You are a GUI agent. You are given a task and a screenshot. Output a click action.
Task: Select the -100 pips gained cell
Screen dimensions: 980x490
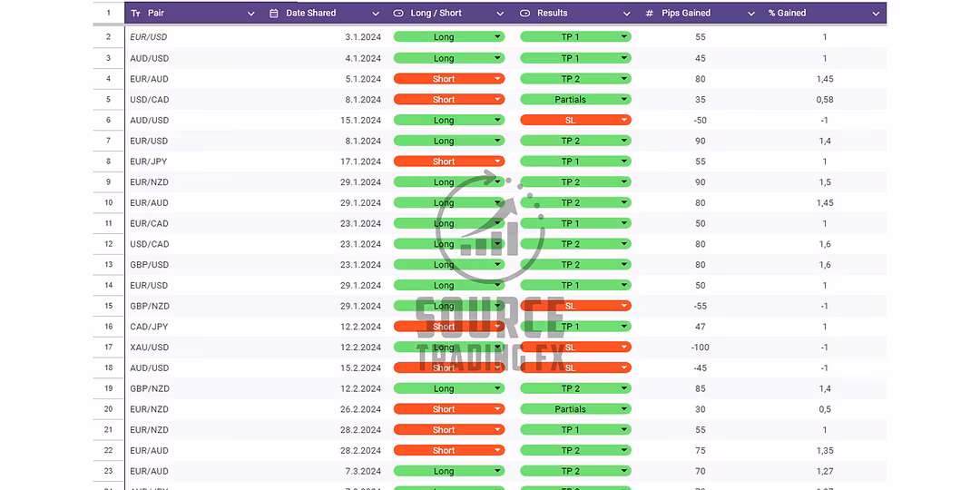pos(700,348)
